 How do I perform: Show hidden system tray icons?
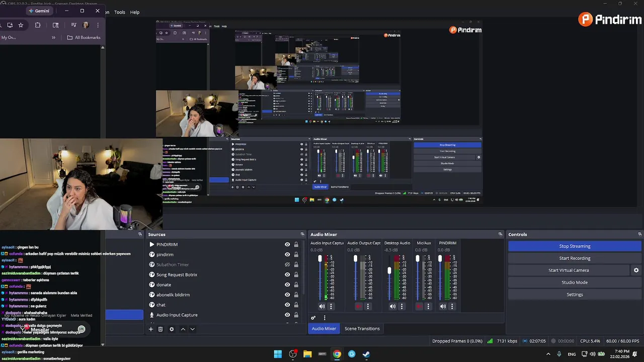pos(548,354)
